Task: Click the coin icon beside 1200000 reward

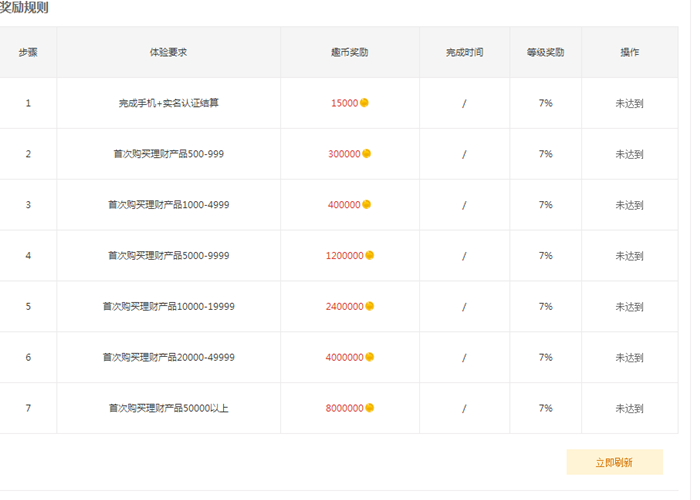Action: coord(370,256)
